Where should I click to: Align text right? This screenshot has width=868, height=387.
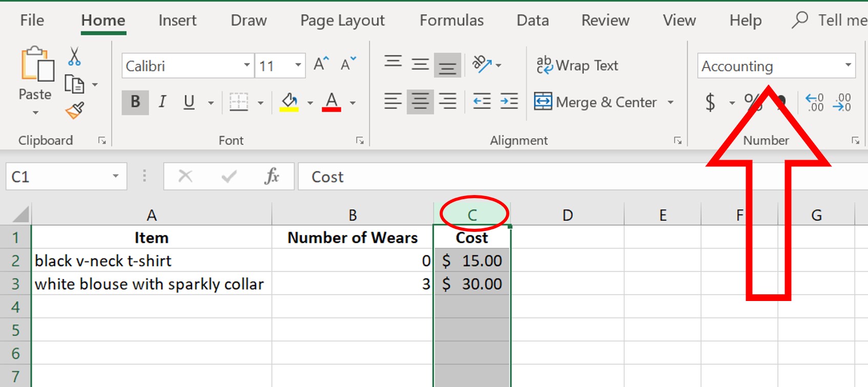click(447, 101)
